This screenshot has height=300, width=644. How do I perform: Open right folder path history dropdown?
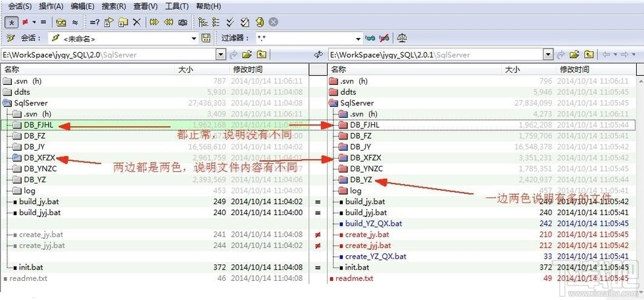pos(548,54)
